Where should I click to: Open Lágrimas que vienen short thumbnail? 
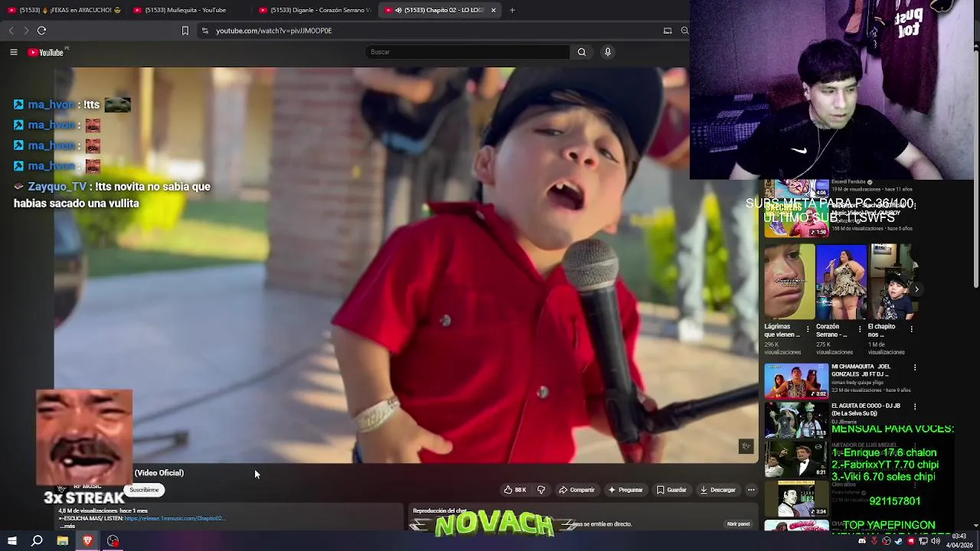pyautogui.click(x=789, y=282)
